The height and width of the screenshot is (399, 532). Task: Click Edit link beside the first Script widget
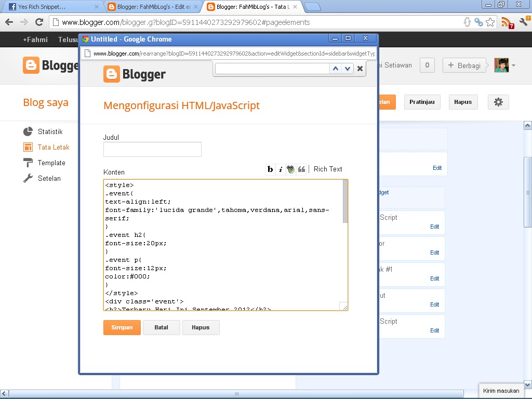click(x=435, y=227)
